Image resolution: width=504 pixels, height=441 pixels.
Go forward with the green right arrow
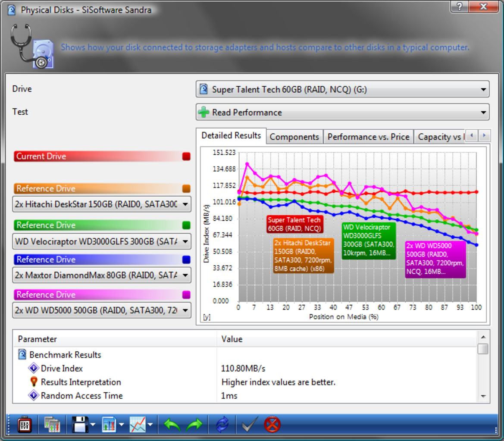point(194,425)
